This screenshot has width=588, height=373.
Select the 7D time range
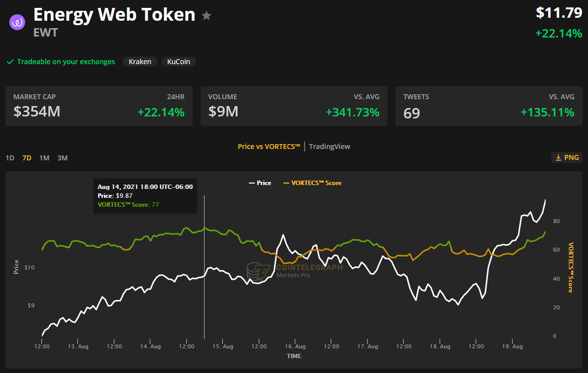(27, 158)
